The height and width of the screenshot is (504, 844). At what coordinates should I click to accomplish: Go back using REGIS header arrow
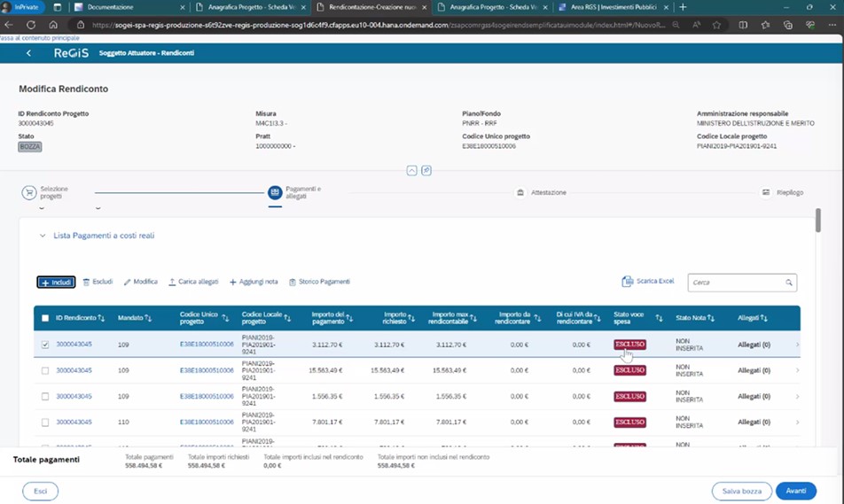(x=29, y=53)
